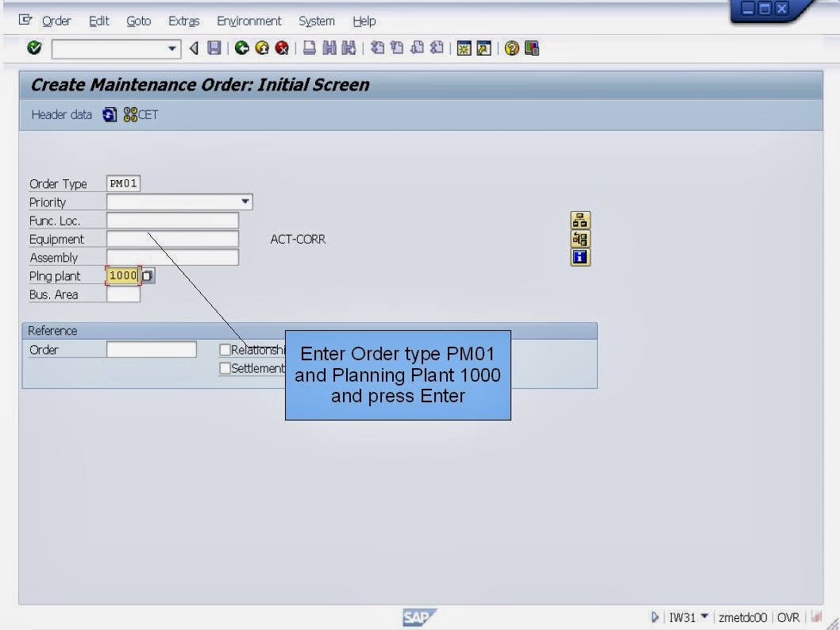Viewport: 840px width, 630px height.
Task: Open the Priority dropdown list
Action: point(245,202)
